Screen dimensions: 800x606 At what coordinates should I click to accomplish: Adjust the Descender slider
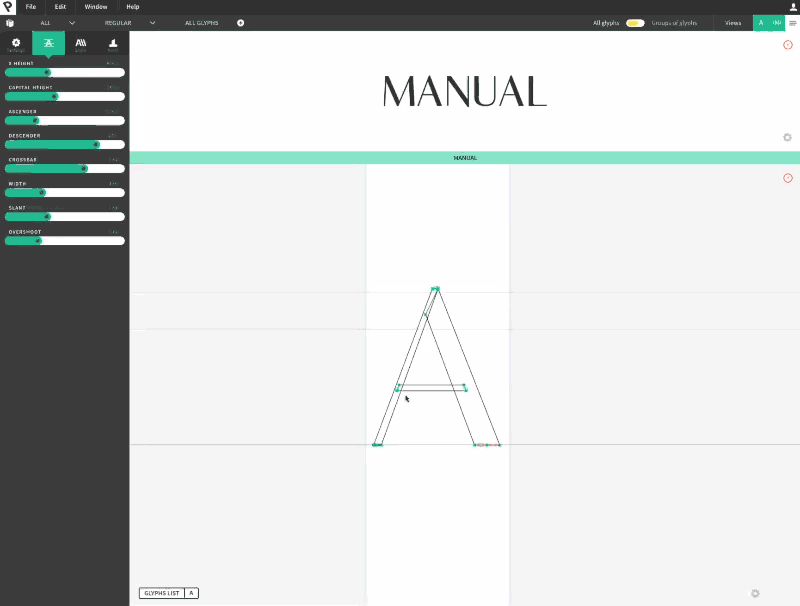65,144
